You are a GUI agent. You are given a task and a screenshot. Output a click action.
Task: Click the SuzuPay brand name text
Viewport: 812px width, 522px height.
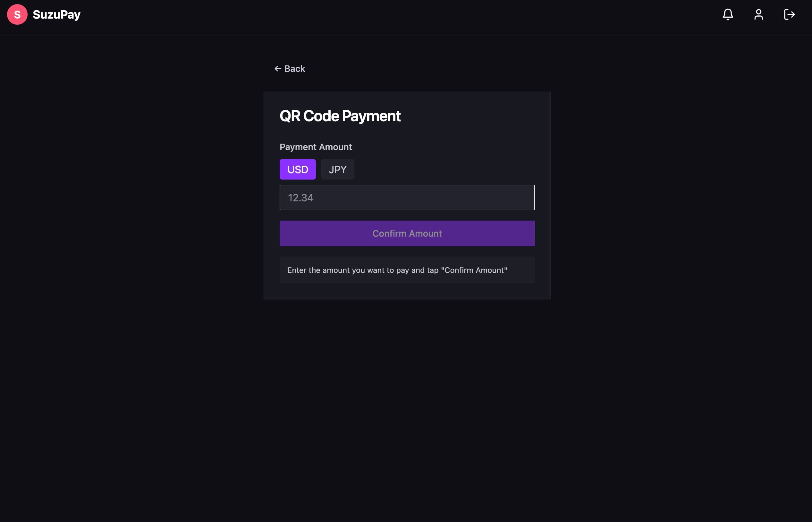tap(57, 14)
